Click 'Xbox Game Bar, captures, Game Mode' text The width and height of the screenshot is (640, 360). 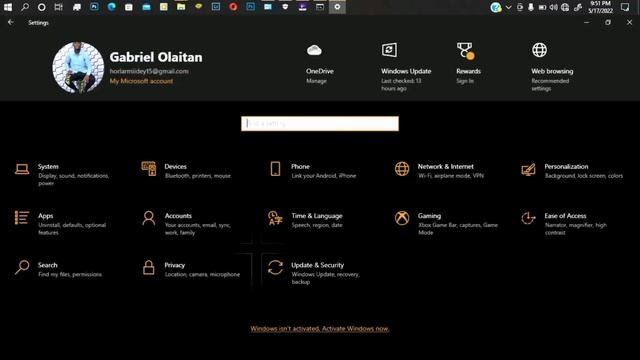[458, 229]
